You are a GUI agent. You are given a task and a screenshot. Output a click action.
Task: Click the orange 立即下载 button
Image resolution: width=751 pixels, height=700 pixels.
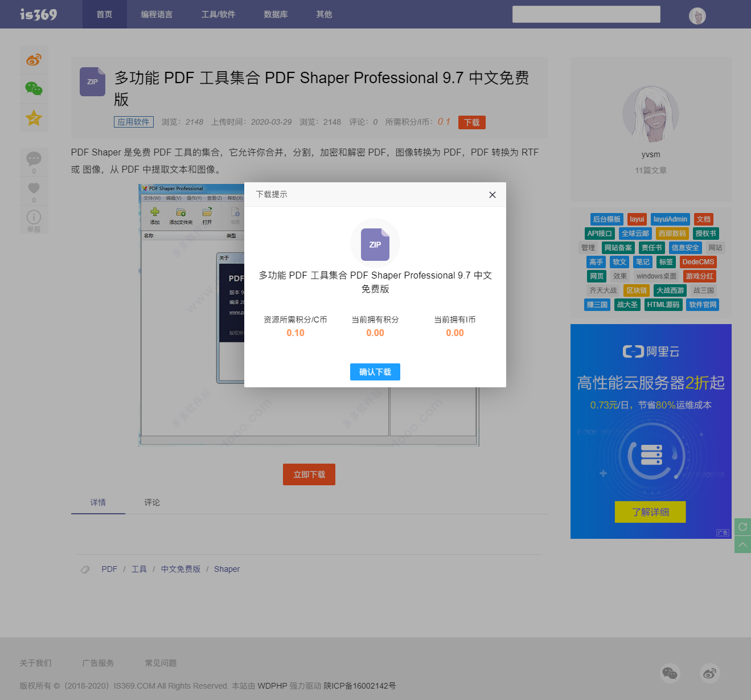(309, 474)
